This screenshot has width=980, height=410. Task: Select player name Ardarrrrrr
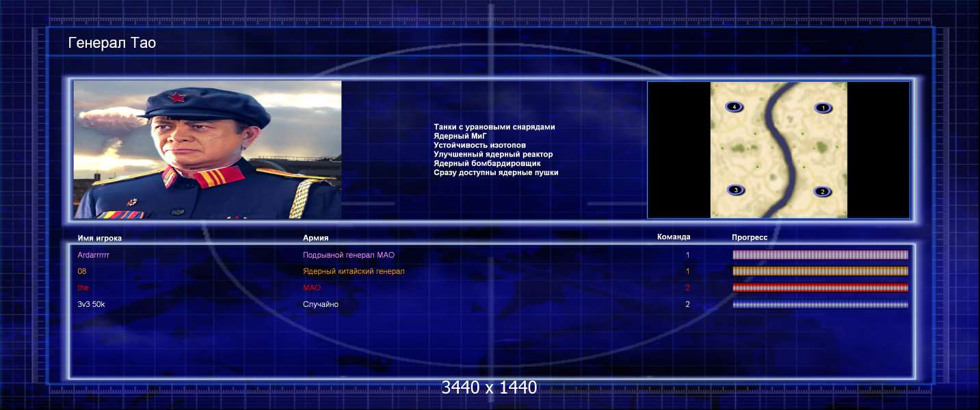[94, 255]
